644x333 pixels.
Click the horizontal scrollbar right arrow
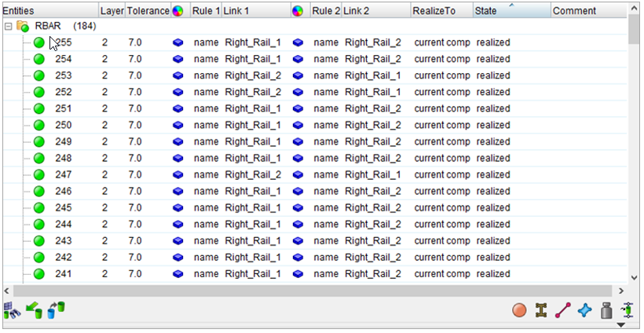click(x=621, y=291)
